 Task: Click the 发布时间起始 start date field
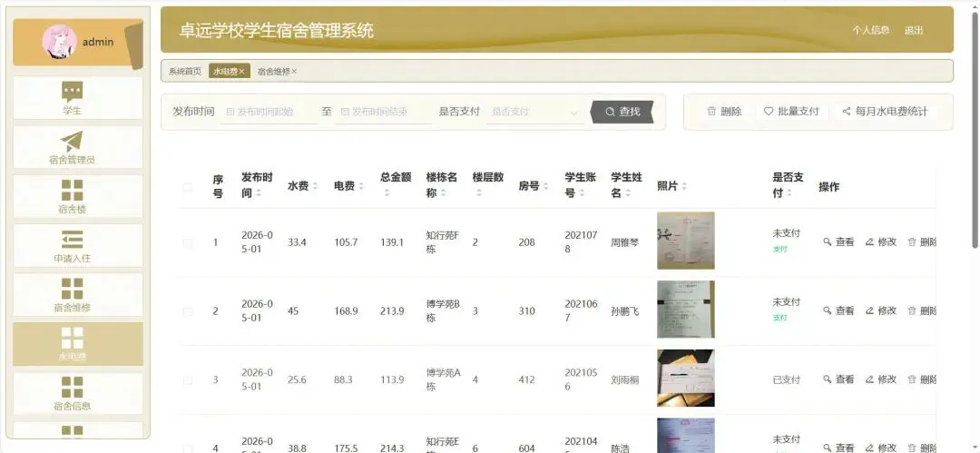[x=269, y=112]
